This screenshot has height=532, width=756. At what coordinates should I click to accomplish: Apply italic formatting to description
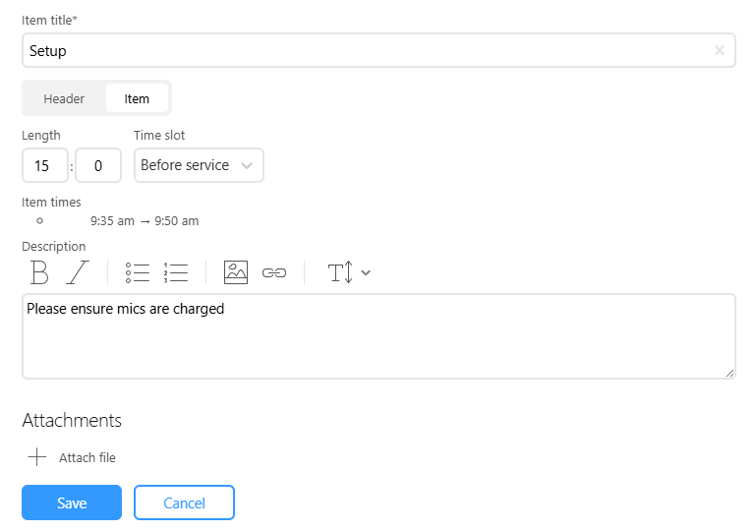[77, 272]
